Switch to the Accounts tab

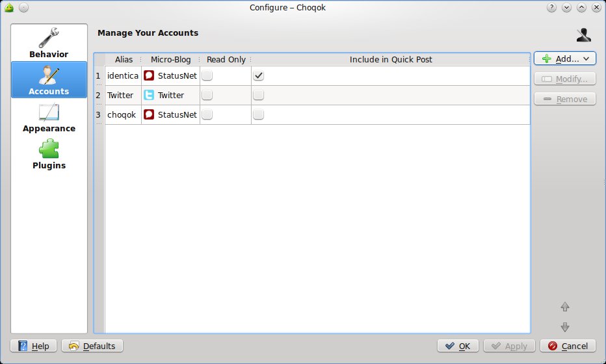49,80
